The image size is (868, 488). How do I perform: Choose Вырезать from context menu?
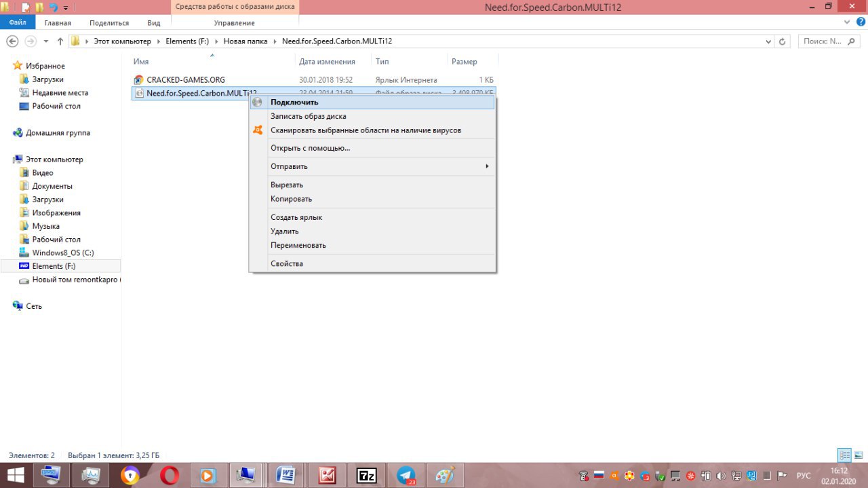[372, 185]
